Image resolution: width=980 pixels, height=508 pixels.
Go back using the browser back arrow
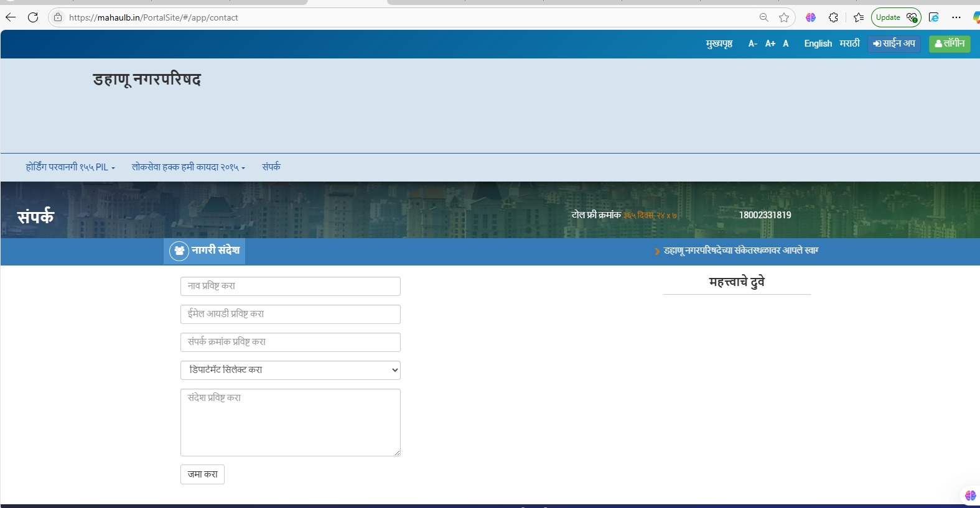point(11,17)
